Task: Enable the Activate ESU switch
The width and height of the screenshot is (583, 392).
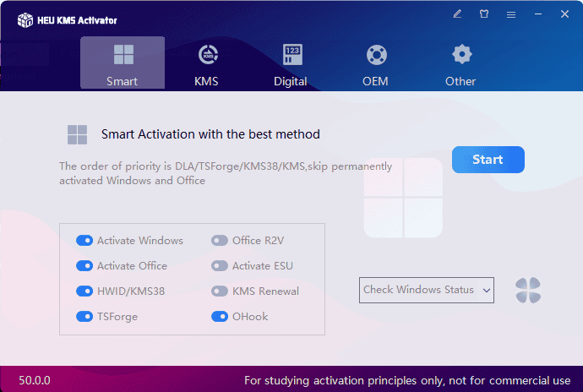Action: coord(220,266)
